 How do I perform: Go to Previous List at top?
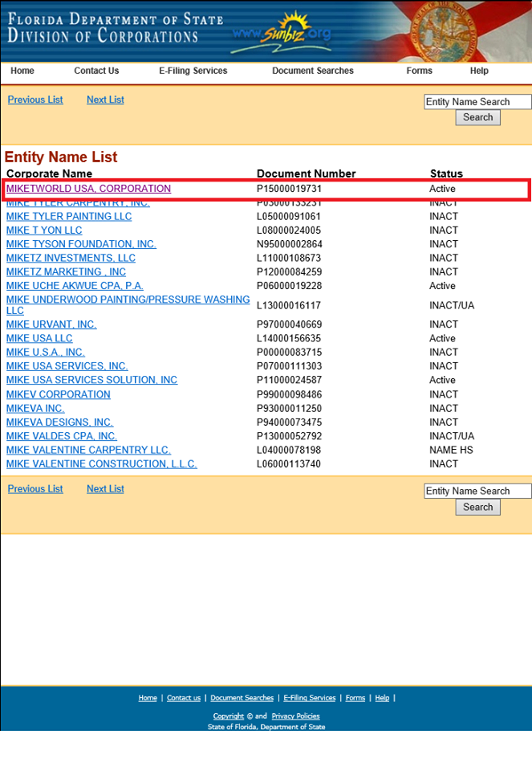35,100
